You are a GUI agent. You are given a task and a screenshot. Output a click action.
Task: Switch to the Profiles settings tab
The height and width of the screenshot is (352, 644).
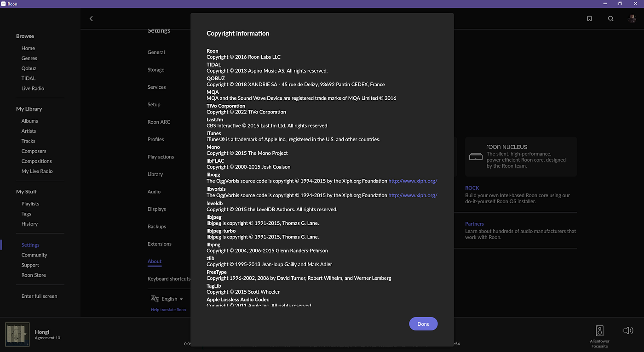tap(155, 140)
